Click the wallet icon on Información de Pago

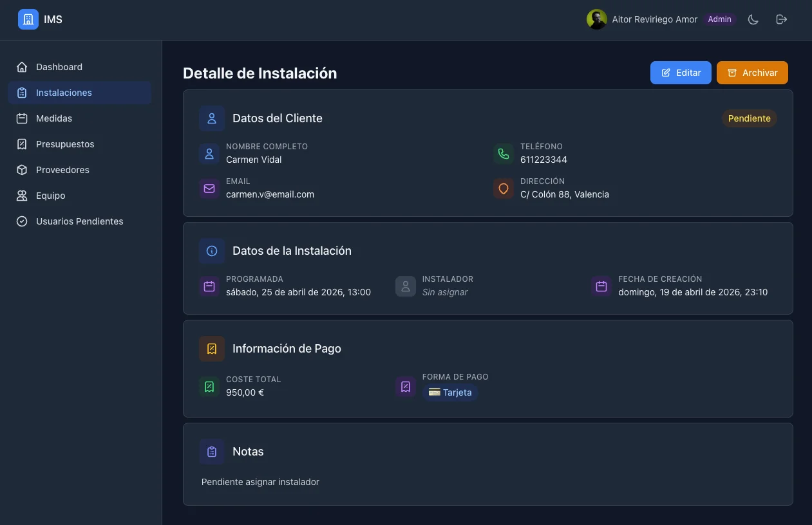tap(212, 348)
